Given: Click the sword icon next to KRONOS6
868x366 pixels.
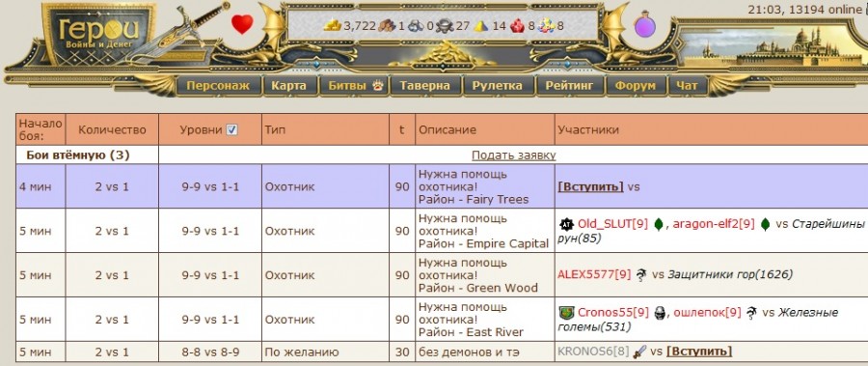Looking at the screenshot, I should [639, 352].
